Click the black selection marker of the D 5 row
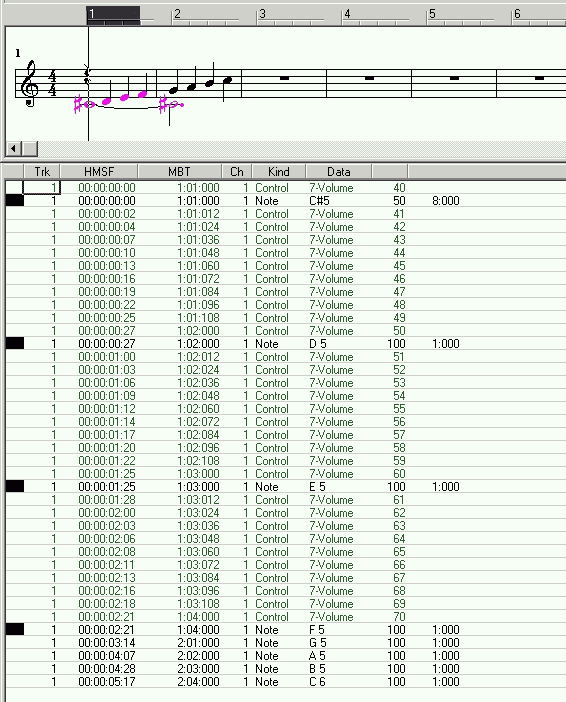Image resolution: width=566 pixels, height=702 pixels. click(x=15, y=343)
